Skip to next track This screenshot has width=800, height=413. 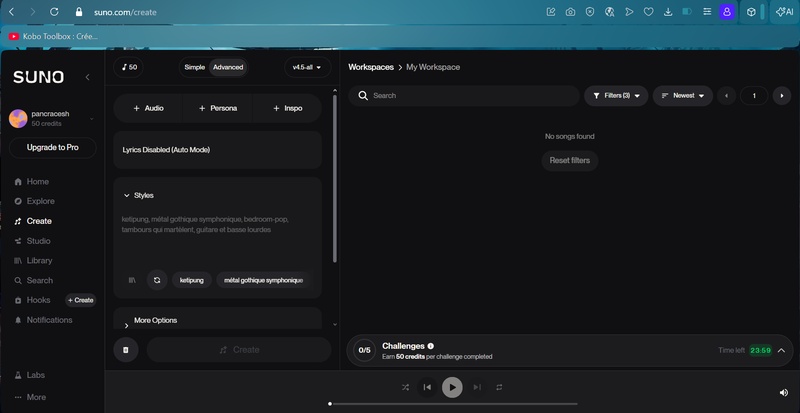tap(477, 387)
